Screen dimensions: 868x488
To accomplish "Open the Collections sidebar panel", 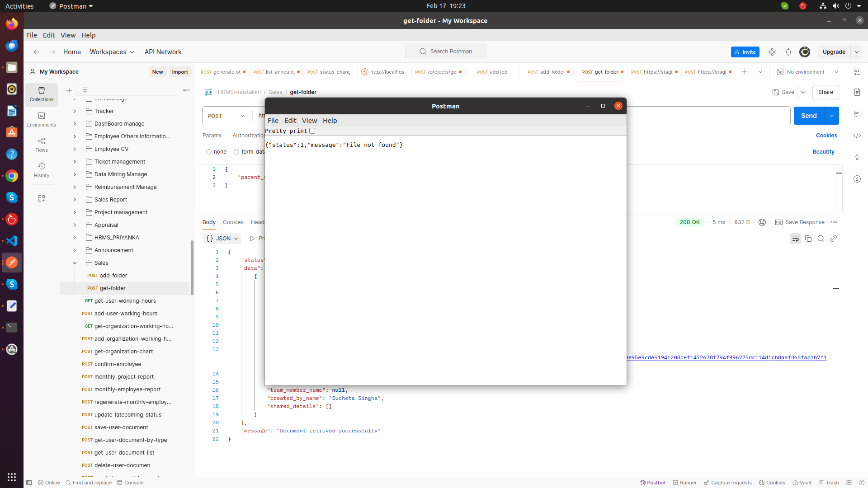I will tap(42, 94).
